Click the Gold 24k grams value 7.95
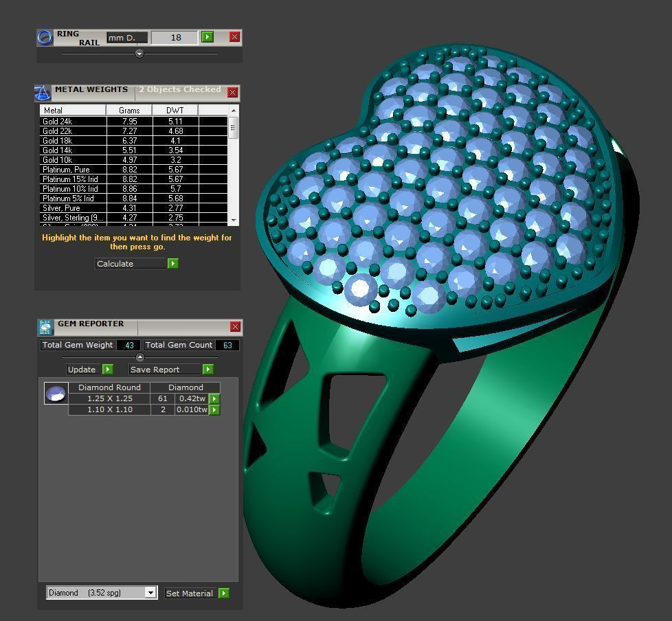Image resolution: width=672 pixels, height=621 pixels. tap(129, 122)
